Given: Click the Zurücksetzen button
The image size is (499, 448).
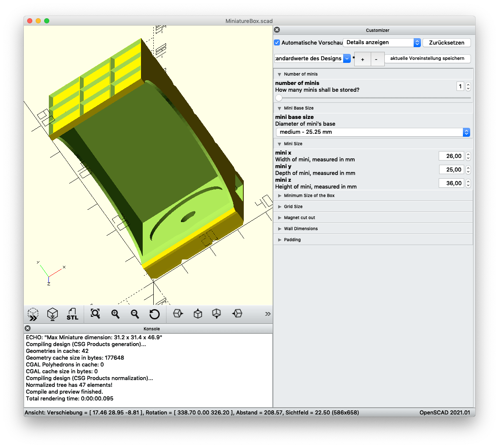Looking at the screenshot, I should pos(446,42).
